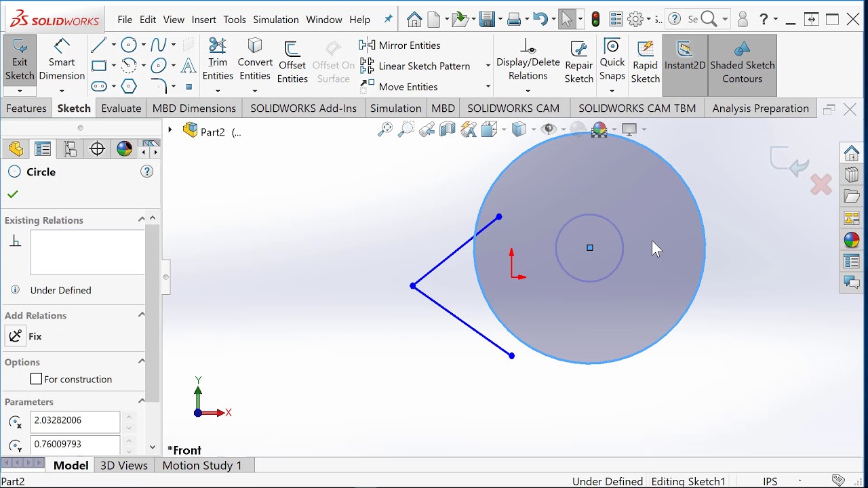Select the Corner Rectangle tool
The image size is (868, 488).
coord(99,66)
